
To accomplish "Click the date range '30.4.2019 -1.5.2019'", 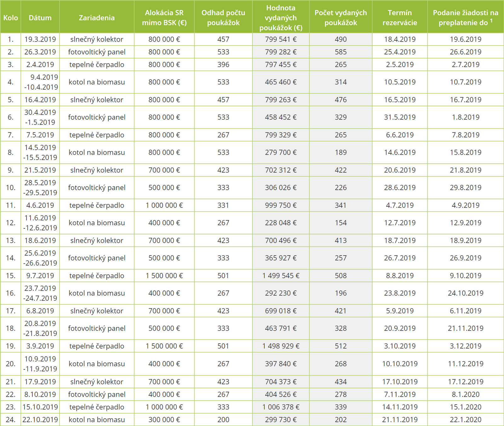I will (40, 117).
